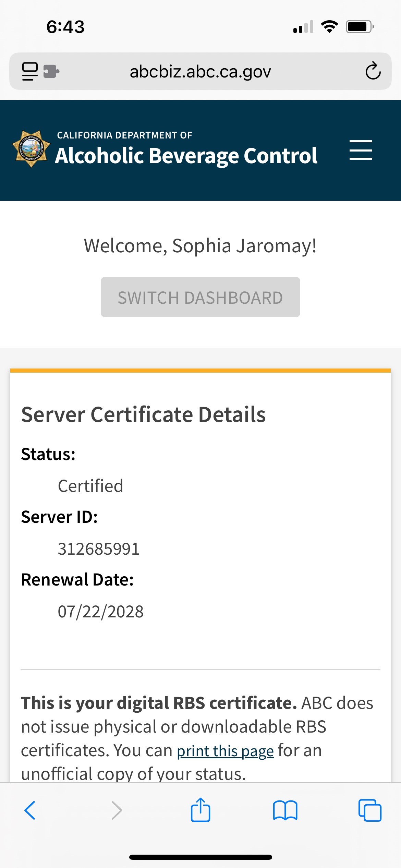401x868 pixels.
Task: Click the California ABC seal logo
Action: 31,149
